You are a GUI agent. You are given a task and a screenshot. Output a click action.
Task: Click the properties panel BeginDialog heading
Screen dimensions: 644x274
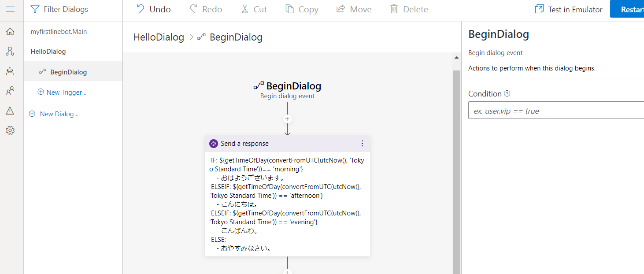click(499, 34)
